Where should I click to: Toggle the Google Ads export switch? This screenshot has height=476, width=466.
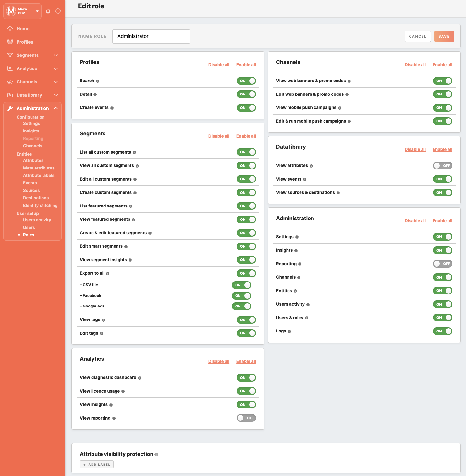click(x=241, y=306)
